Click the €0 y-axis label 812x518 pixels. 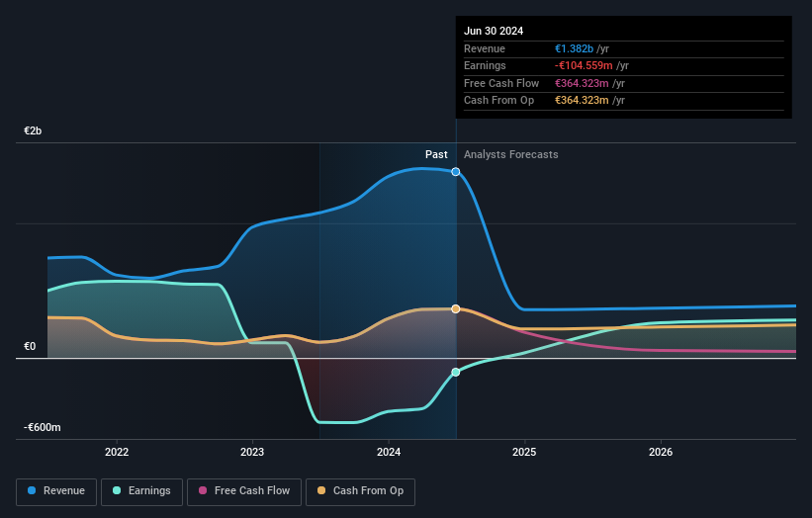pos(30,346)
